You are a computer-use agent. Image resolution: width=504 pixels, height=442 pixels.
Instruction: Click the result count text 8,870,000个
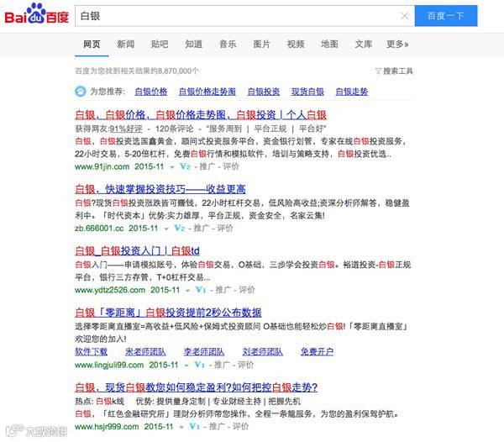tap(178, 71)
